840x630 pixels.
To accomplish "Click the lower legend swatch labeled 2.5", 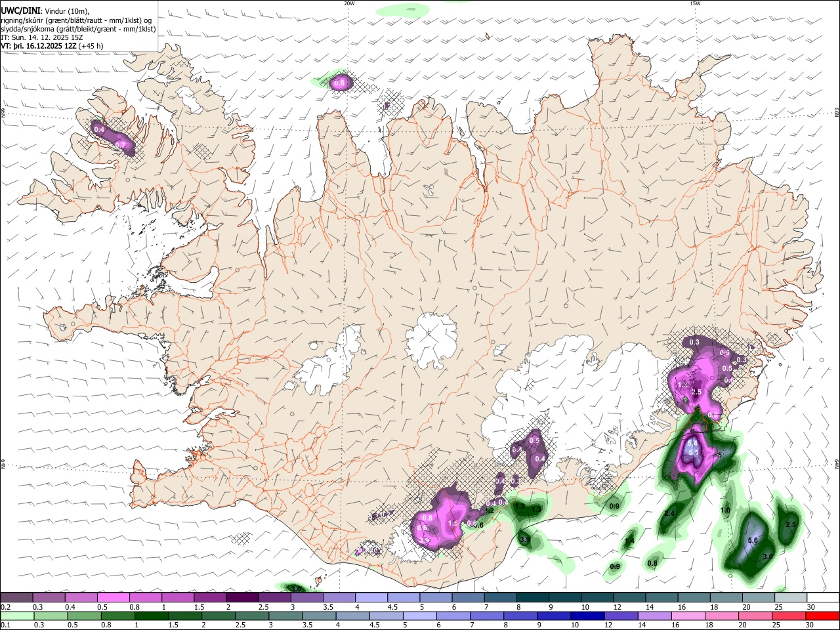I will [x=251, y=616].
